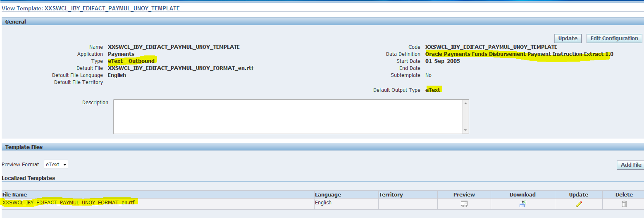This screenshot has width=644, height=218.
Task: Click the Default File name value
Action: tap(181, 68)
